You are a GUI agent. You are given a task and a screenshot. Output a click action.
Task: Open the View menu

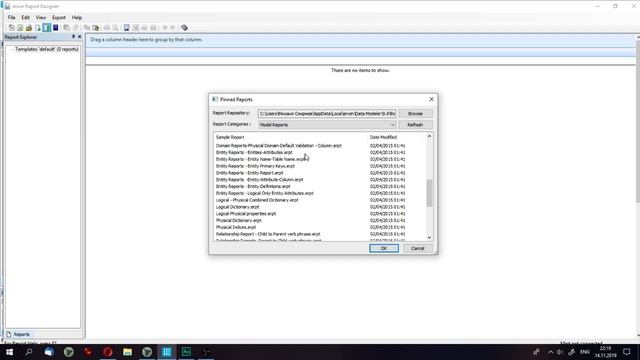coord(41,18)
